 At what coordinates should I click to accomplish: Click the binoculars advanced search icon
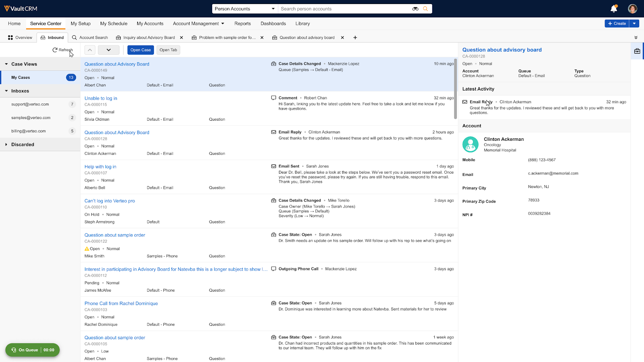pos(415,9)
